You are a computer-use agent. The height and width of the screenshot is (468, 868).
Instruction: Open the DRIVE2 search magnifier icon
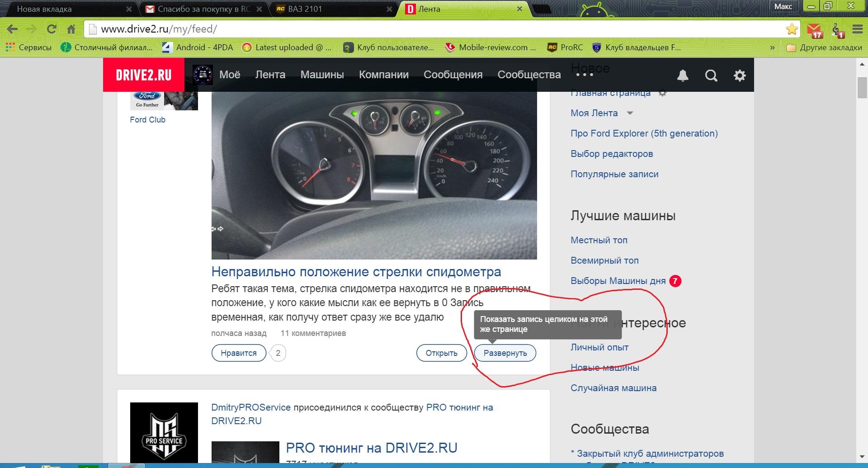click(711, 76)
